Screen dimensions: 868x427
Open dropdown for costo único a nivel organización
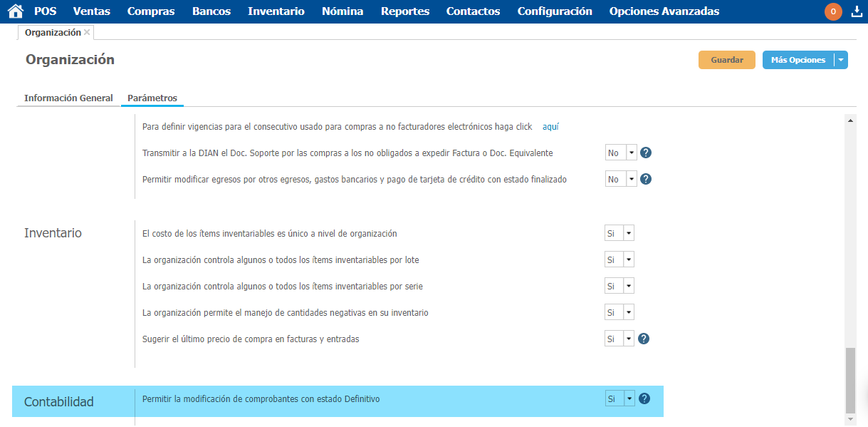pos(628,233)
